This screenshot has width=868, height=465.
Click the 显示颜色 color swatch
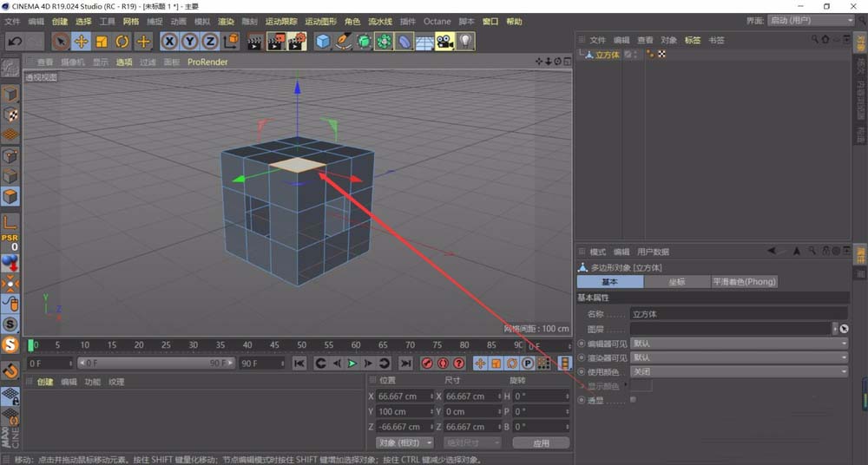click(641, 386)
